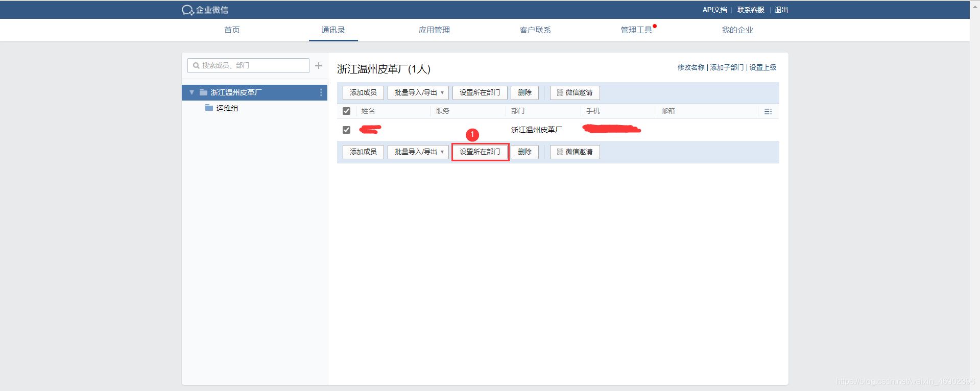Click the plus icon beside search box

coord(318,65)
